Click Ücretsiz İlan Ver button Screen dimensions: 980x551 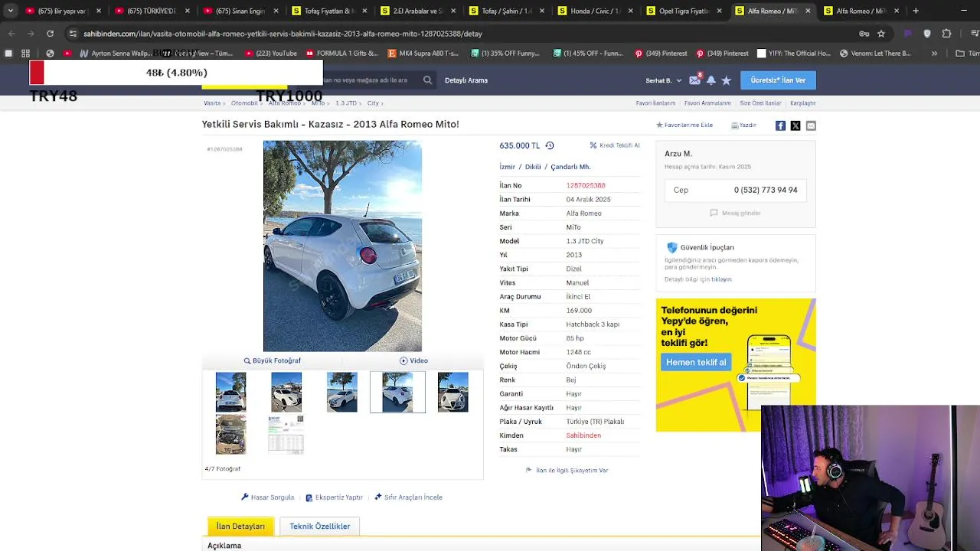778,80
